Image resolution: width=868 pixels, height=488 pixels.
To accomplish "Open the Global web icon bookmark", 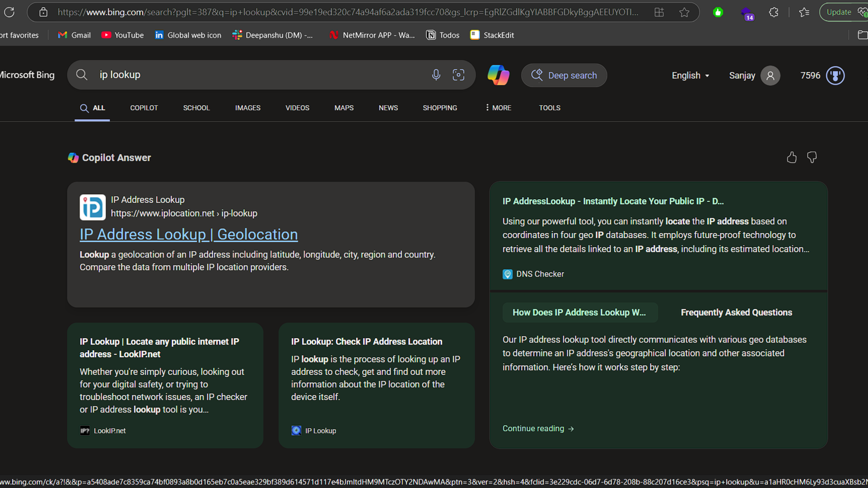I will 188,35.
